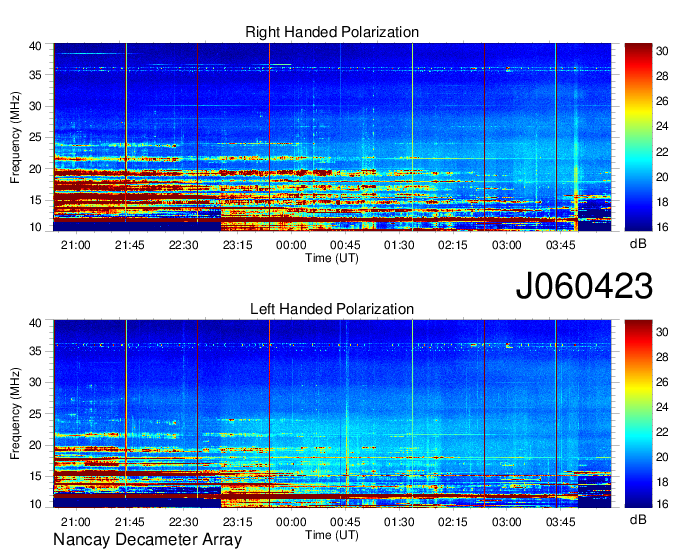Image resolution: width=680 pixels, height=552 pixels.
Task: Click "25" frequency tick on Left Handed plot
Action: point(35,414)
